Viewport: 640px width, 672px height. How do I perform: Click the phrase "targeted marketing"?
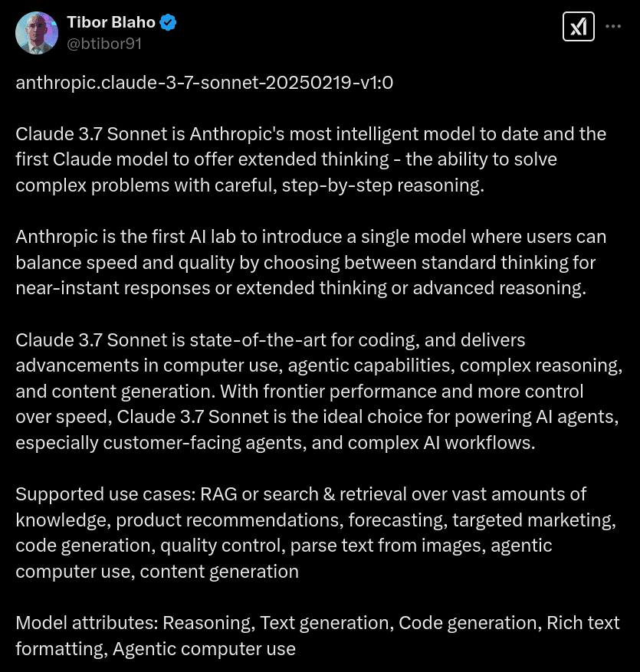pyautogui.click(x=533, y=520)
